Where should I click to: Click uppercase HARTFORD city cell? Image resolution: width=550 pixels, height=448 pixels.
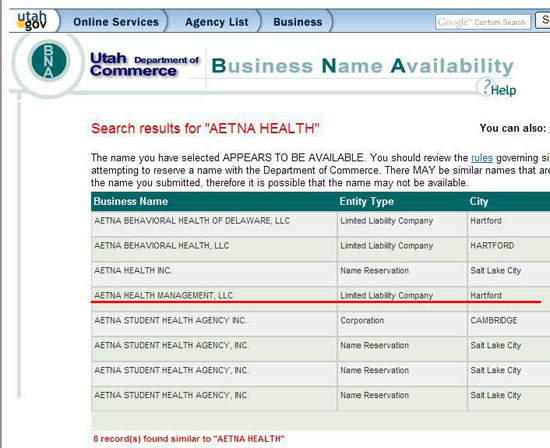pos(509,249)
